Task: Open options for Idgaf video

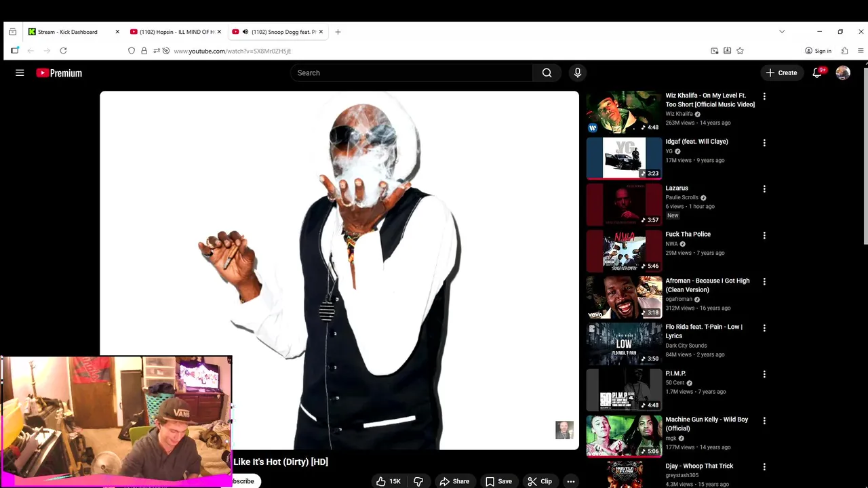Action: 764,143
